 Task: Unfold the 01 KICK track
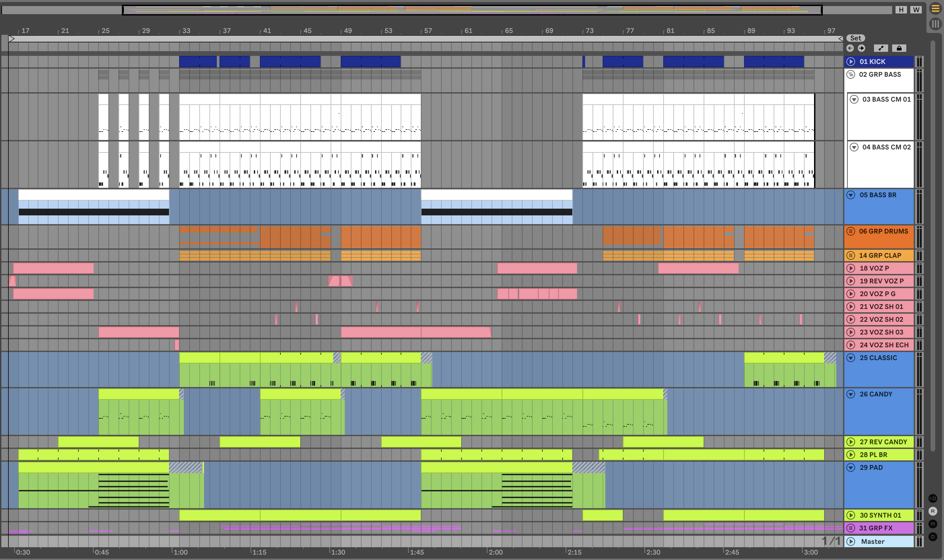point(851,62)
